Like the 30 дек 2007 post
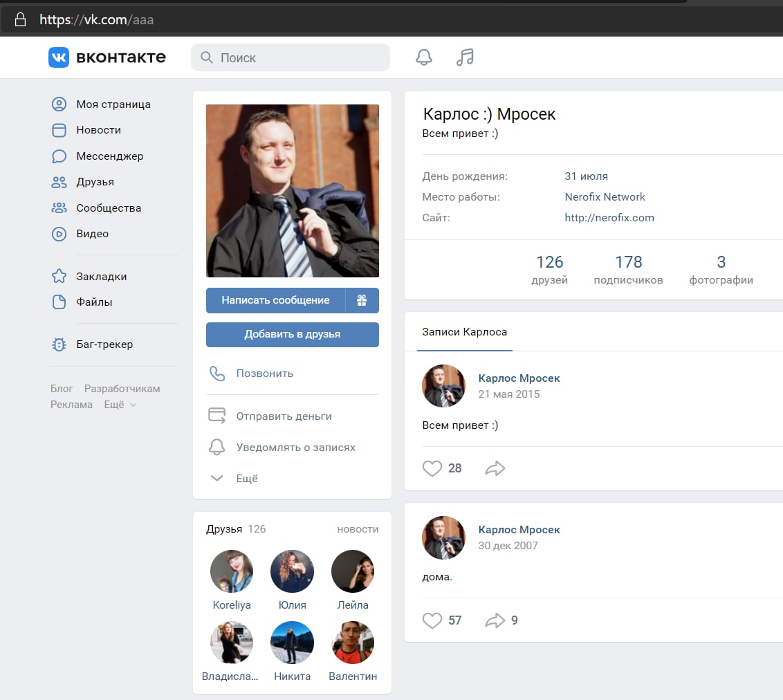 point(432,620)
